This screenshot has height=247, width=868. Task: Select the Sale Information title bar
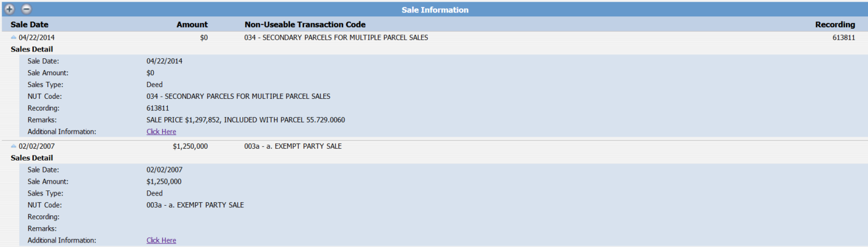(435, 10)
